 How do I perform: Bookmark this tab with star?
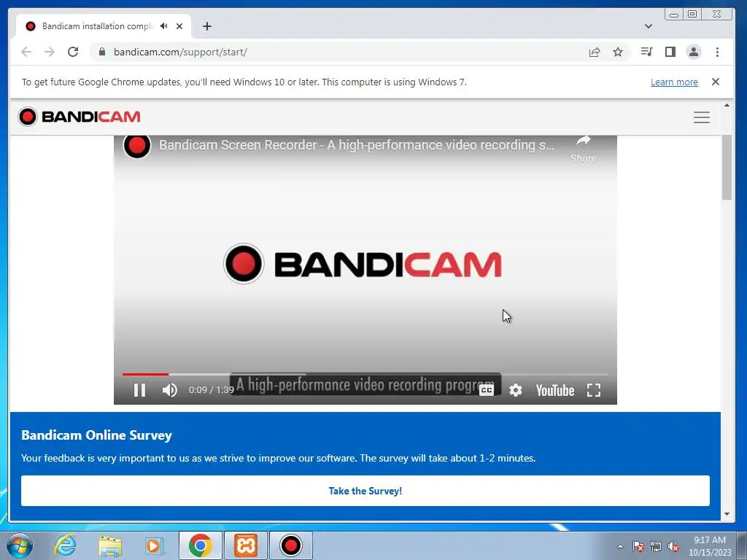coord(618,52)
